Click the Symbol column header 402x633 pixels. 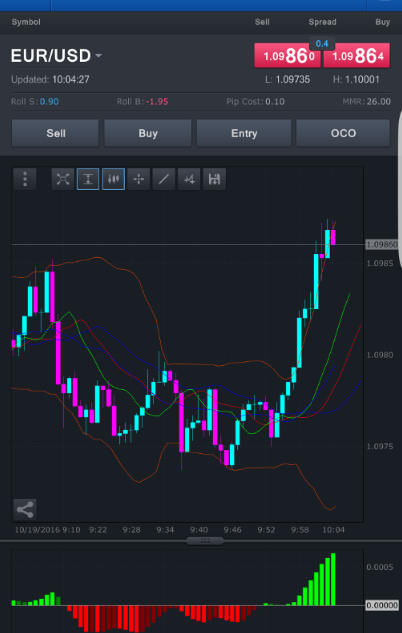[26, 22]
